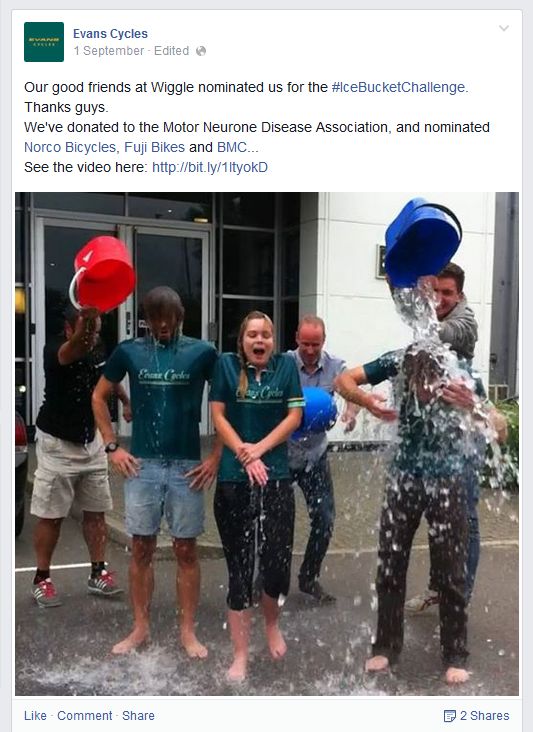Click Comment under the post
The height and width of the screenshot is (732, 533).
[84, 716]
